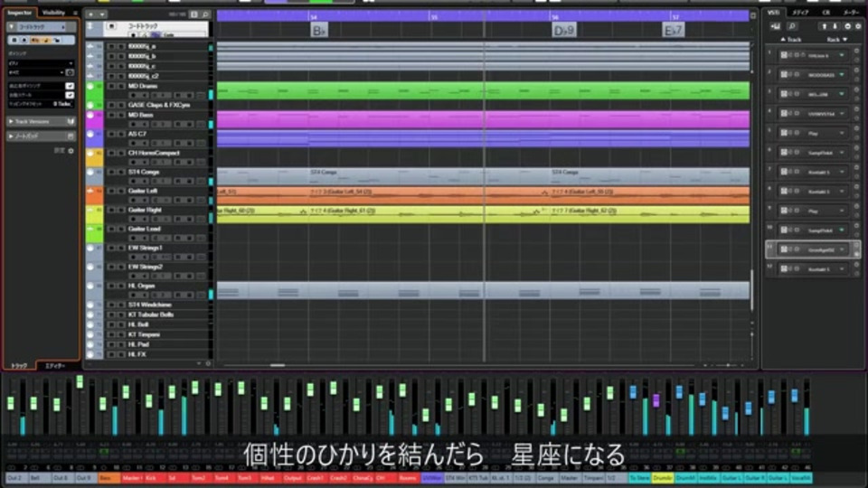The height and width of the screenshot is (488, 868).
Task: Open the first voicing dropdown in inspector
Action: [x=41, y=63]
